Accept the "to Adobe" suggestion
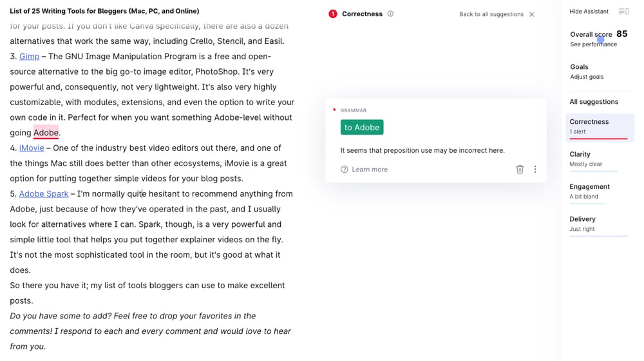This screenshot has width=644, height=361. pos(362,128)
